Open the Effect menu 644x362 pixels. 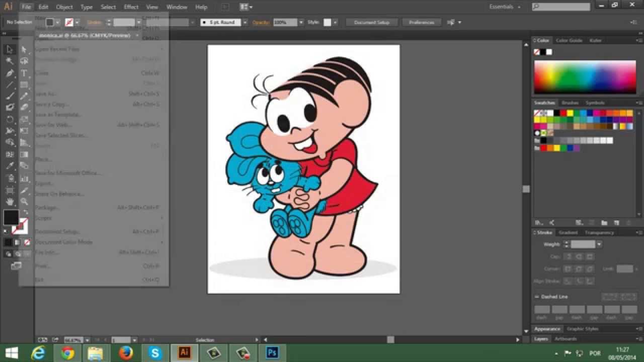point(131,7)
